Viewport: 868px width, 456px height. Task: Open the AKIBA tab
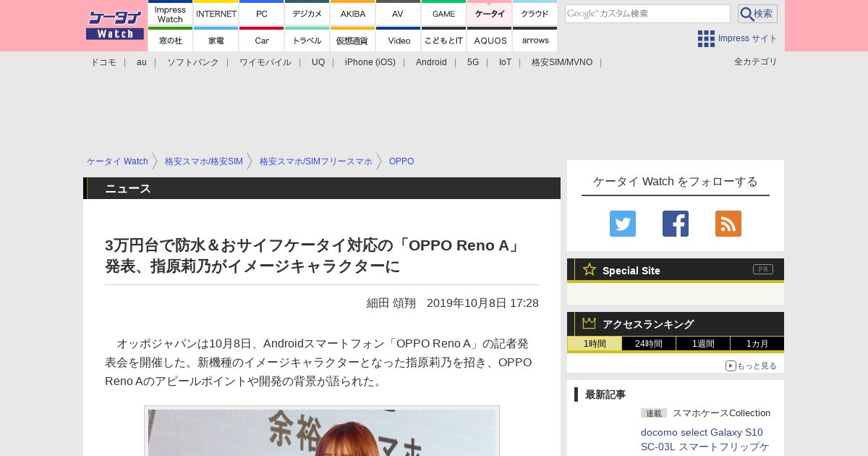[x=353, y=14]
